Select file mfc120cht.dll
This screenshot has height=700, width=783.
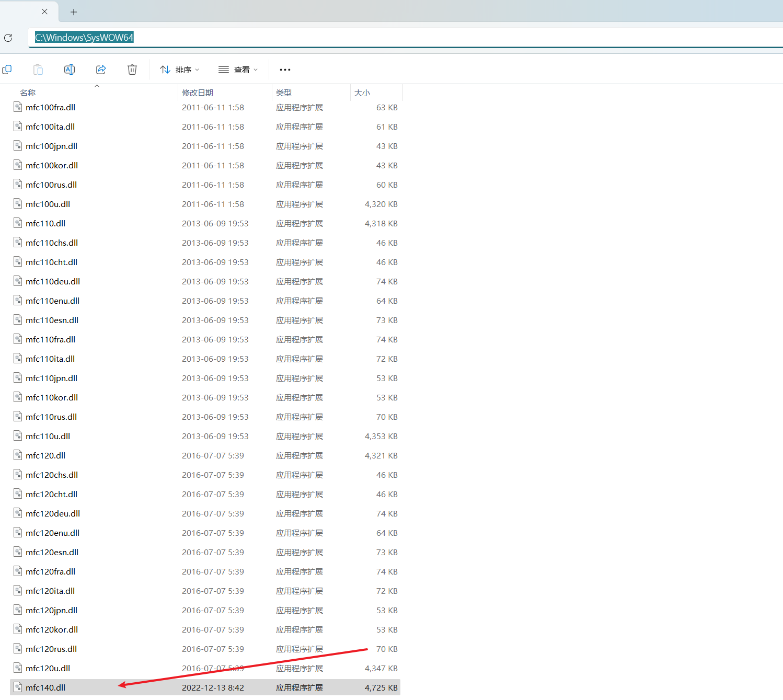point(51,494)
